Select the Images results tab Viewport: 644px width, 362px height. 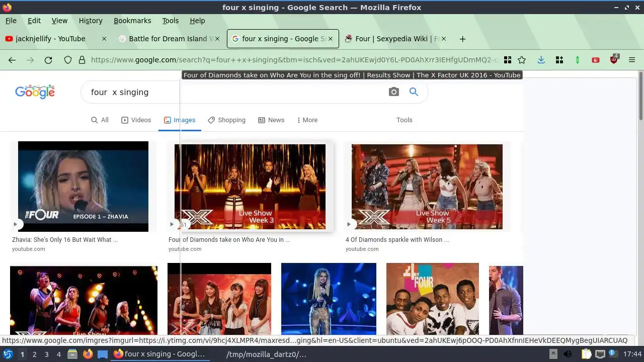tap(180, 120)
